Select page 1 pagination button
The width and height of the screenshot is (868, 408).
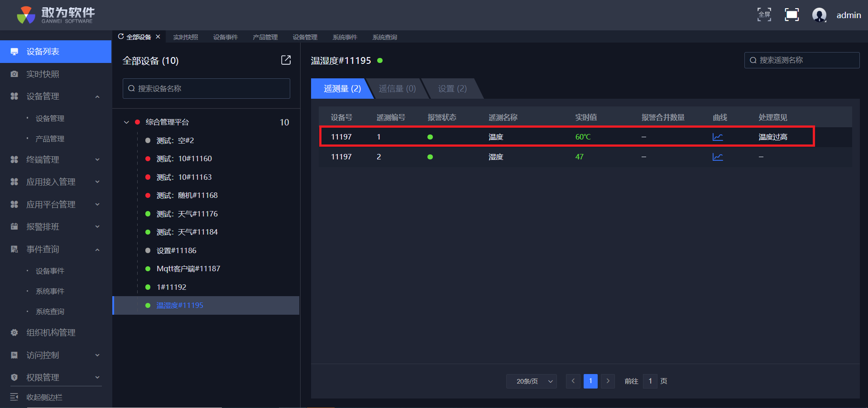(x=590, y=381)
